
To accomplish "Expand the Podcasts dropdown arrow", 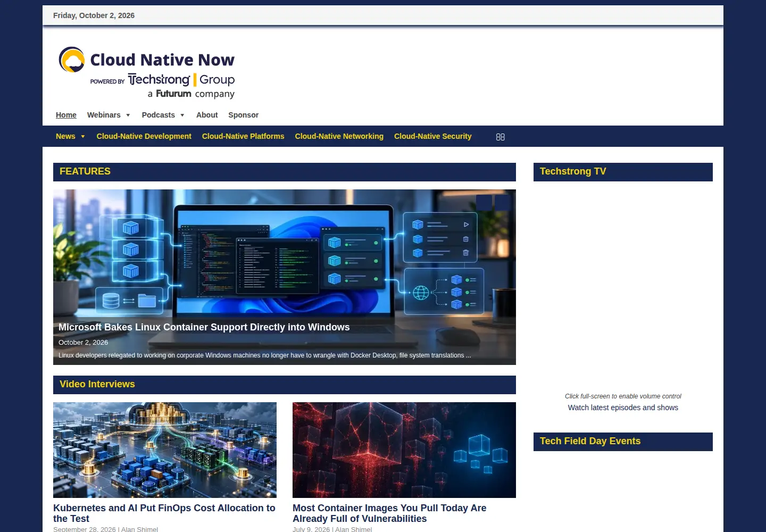I will click(182, 115).
